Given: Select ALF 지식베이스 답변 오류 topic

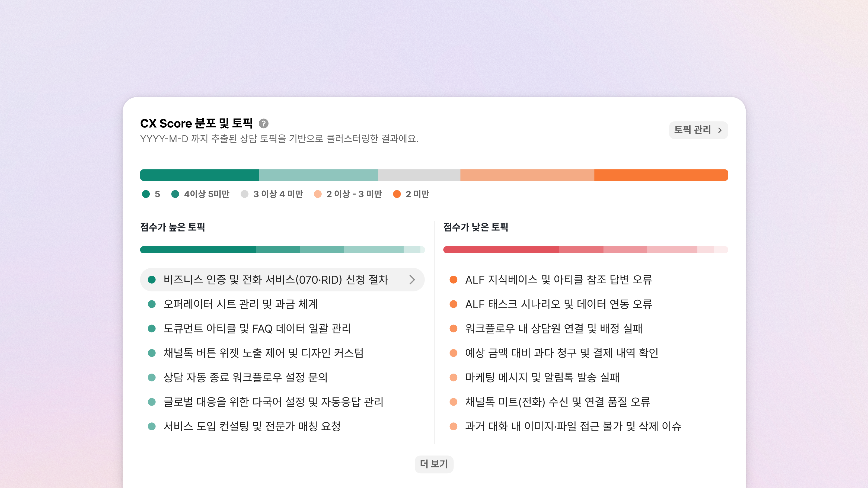Looking at the screenshot, I should [x=558, y=280].
